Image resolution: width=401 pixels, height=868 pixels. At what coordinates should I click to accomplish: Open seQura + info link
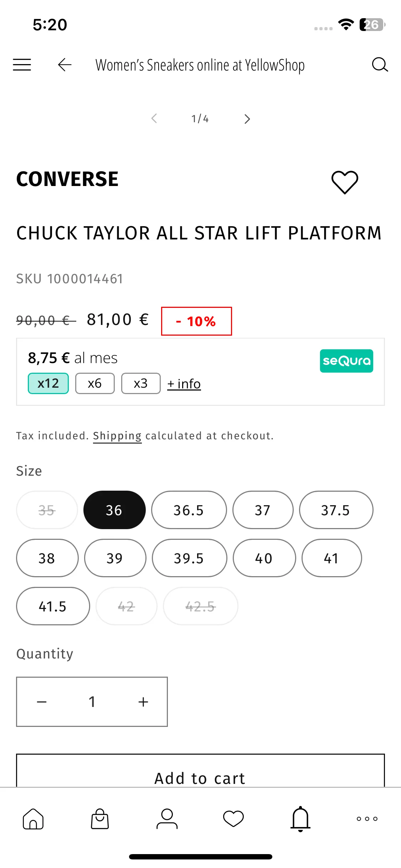coord(184,384)
